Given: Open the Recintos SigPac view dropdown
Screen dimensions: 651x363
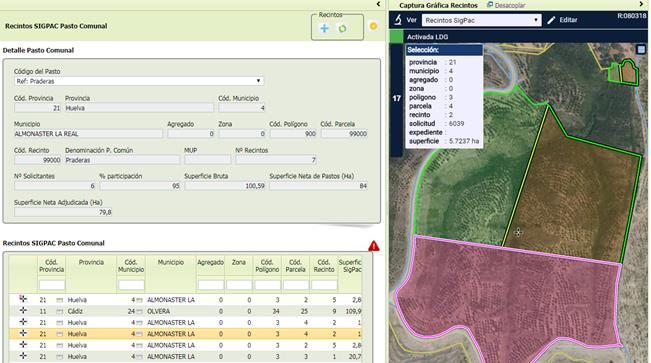Looking at the screenshot, I should pos(482,20).
